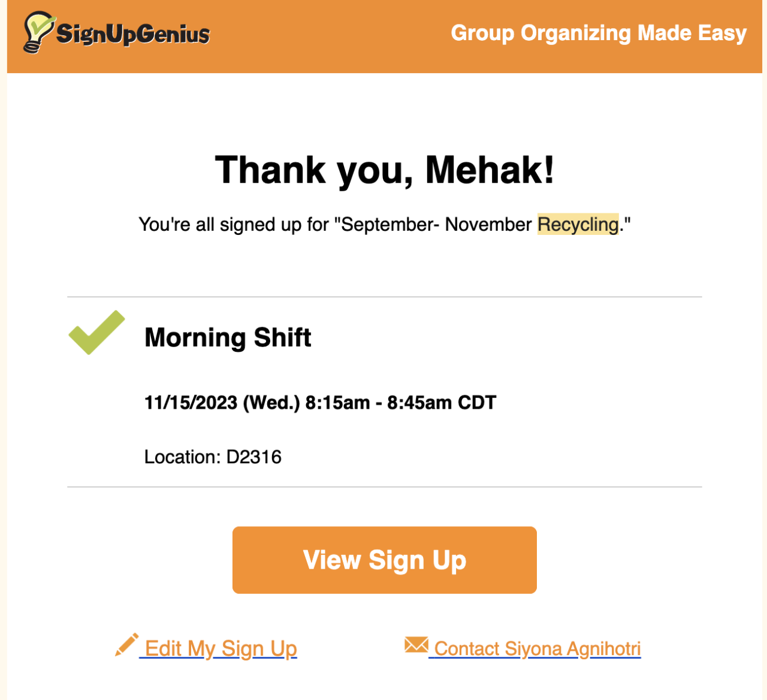Click the 8:15am - 8:45am CDT time
767x700 pixels.
tap(400, 403)
